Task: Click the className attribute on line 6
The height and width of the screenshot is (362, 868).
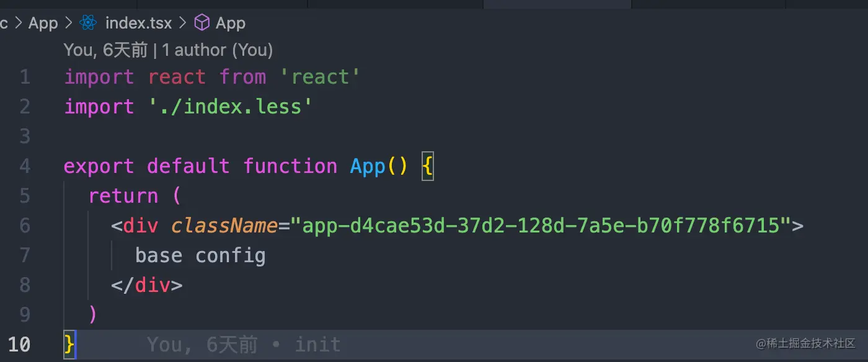Action: pyautogui.click(x=224, y=226)
